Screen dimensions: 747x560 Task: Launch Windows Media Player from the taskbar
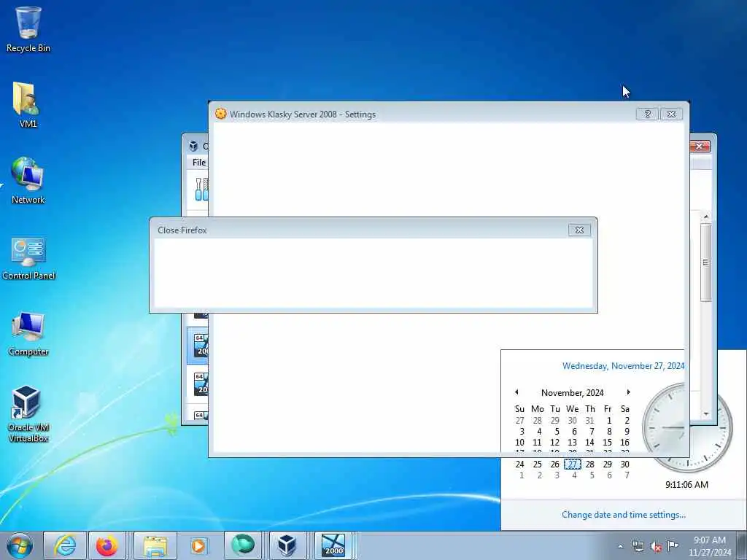(x=198, y=545)
